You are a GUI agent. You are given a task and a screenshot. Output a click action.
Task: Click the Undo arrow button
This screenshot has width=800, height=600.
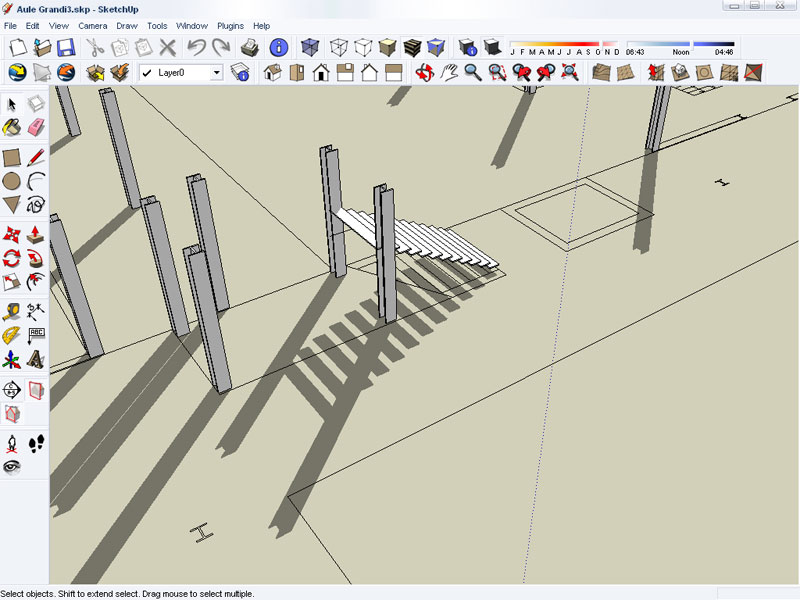pos(196,47)
